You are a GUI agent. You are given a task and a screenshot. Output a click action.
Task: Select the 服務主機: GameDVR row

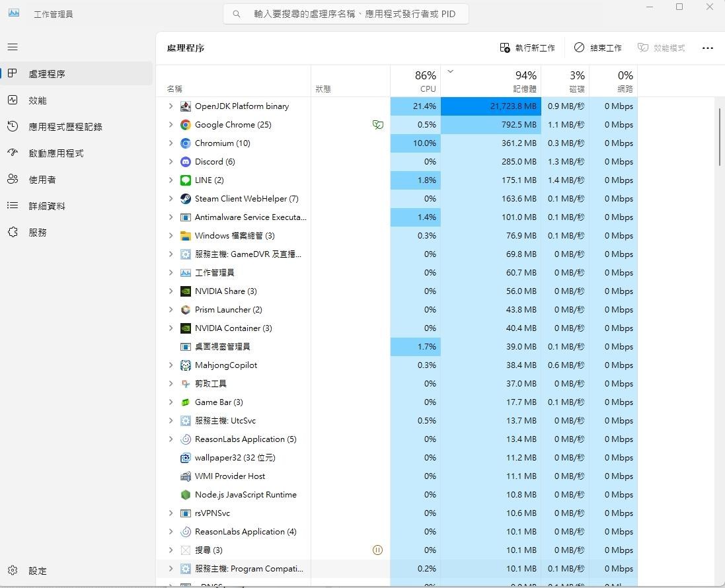point(397,254)
